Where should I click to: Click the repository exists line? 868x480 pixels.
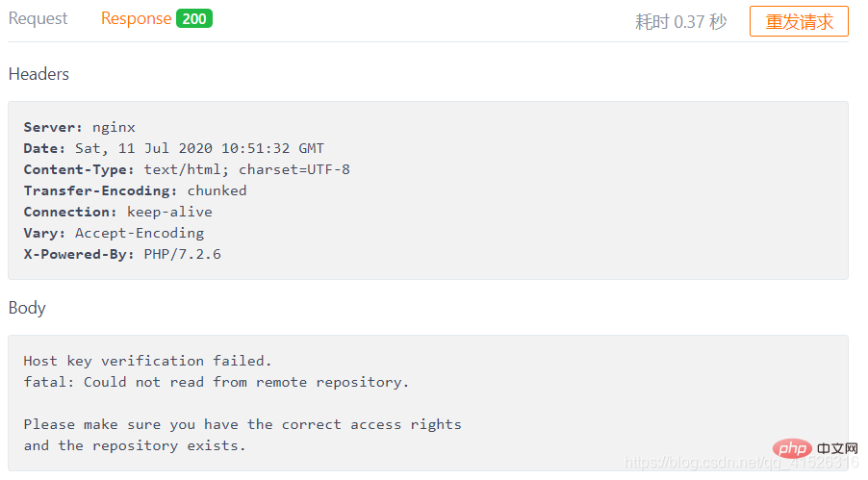135,445
